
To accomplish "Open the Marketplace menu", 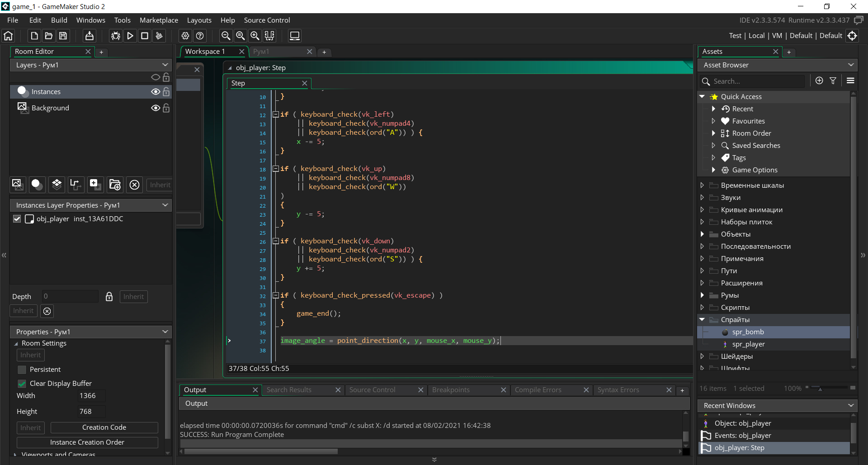I will pyautogui.click(x=159, y=20).
